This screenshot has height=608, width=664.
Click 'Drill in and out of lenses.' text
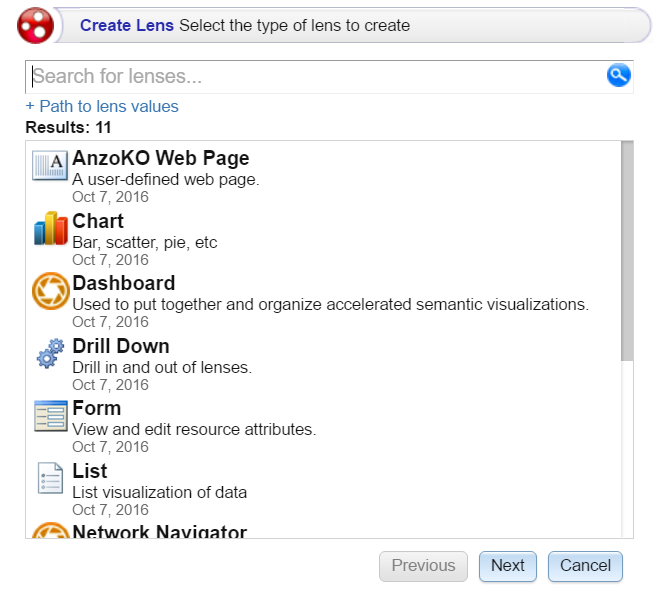(x=162, y=368)
